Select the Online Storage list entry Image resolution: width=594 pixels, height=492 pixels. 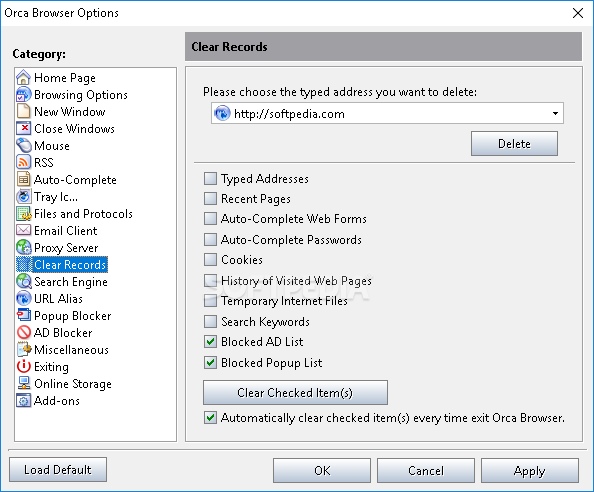tap(73, 384)
